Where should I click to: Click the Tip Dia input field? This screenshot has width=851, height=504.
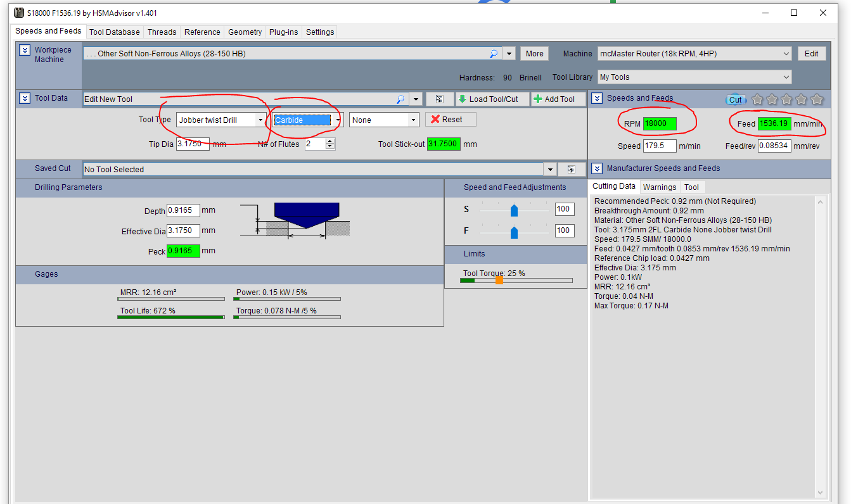pos(193,144)
